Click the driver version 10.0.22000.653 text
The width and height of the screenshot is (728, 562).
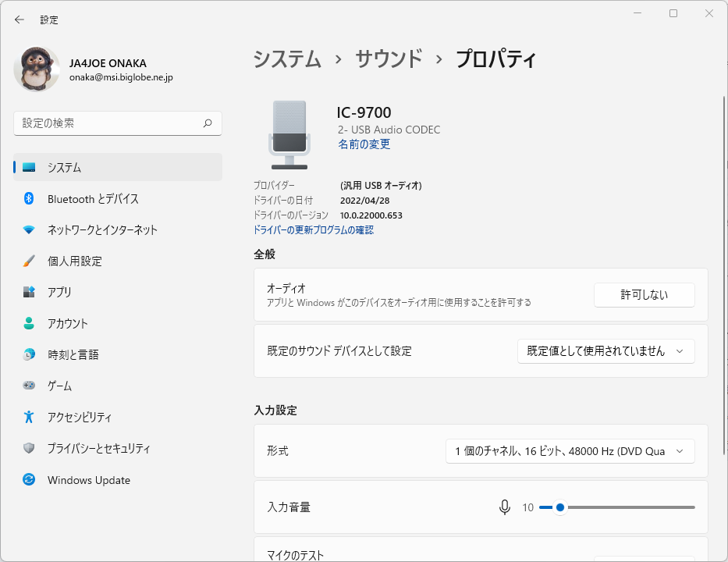(x=371, y=215)
